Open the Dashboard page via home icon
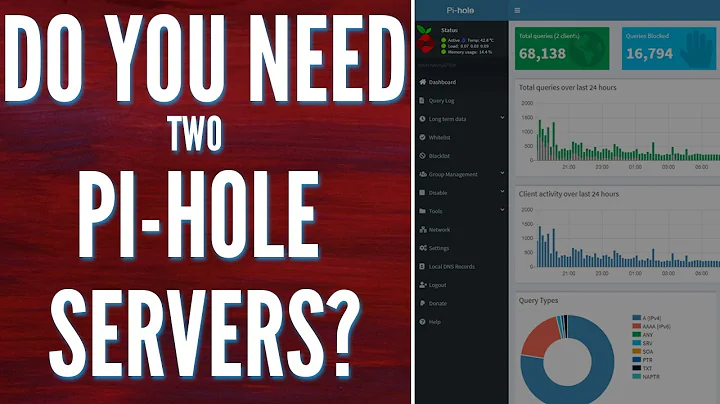720x404 pixels. tap(438, 82)
